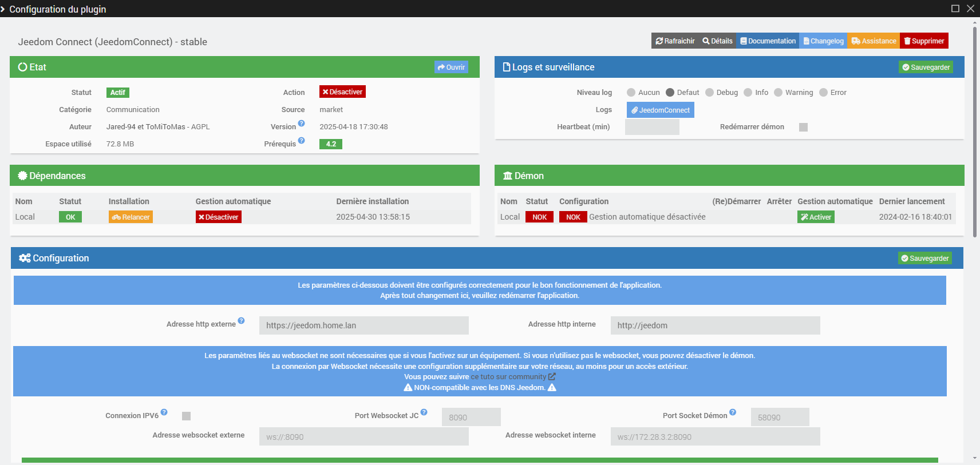Click the Port Websocket JC field
The image size is (980, 465).
471,417
